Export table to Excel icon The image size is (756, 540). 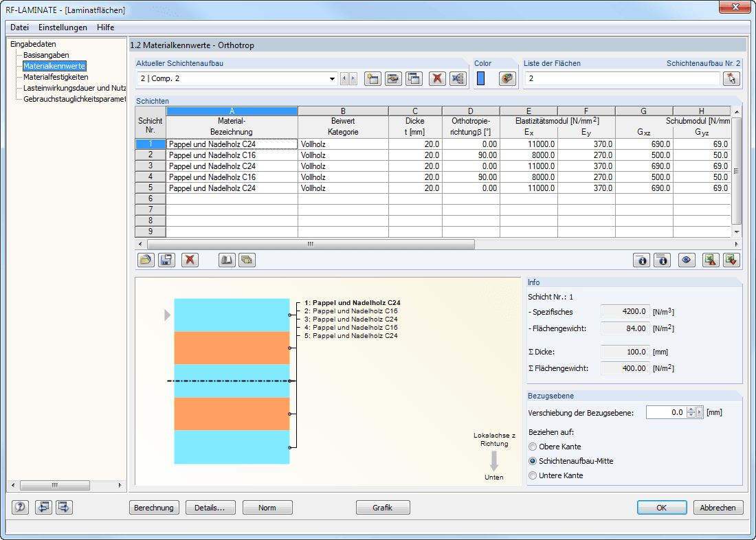711,260
